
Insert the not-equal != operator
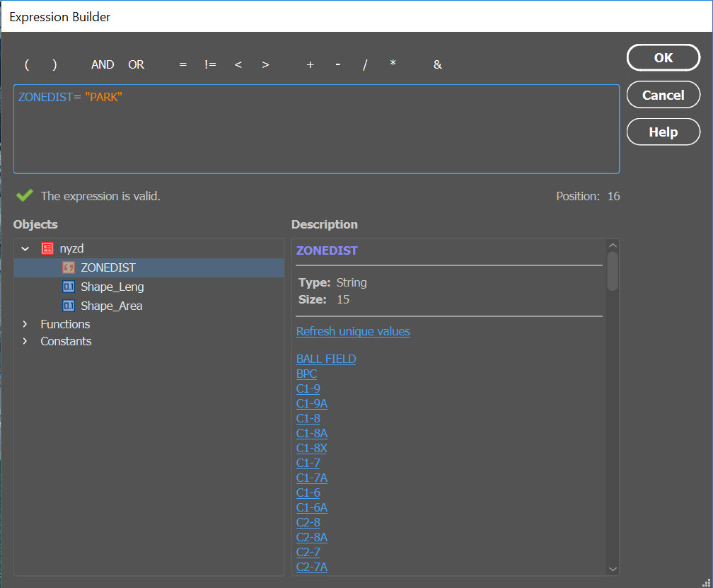point(210,64)
